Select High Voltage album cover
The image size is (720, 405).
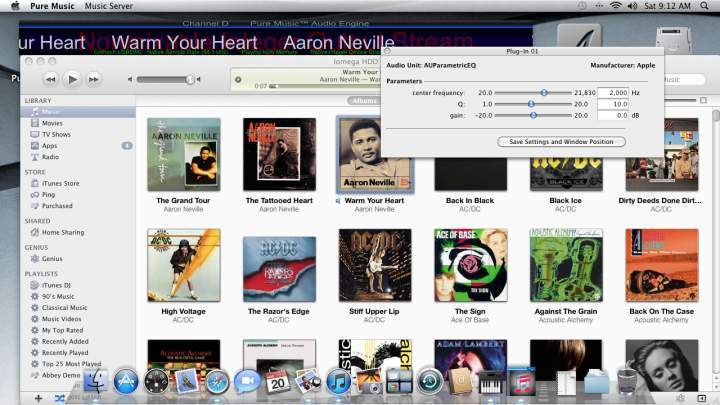pos(184,265)
